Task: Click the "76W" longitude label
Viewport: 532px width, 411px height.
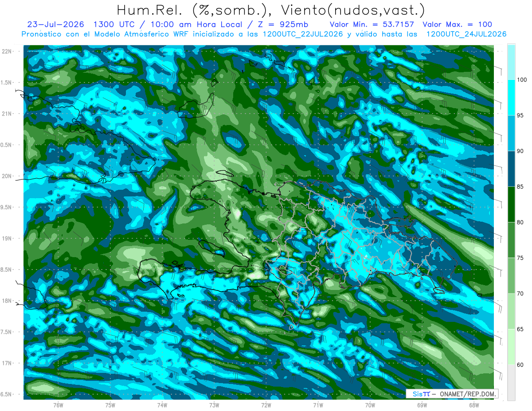Action: [58, 405]
